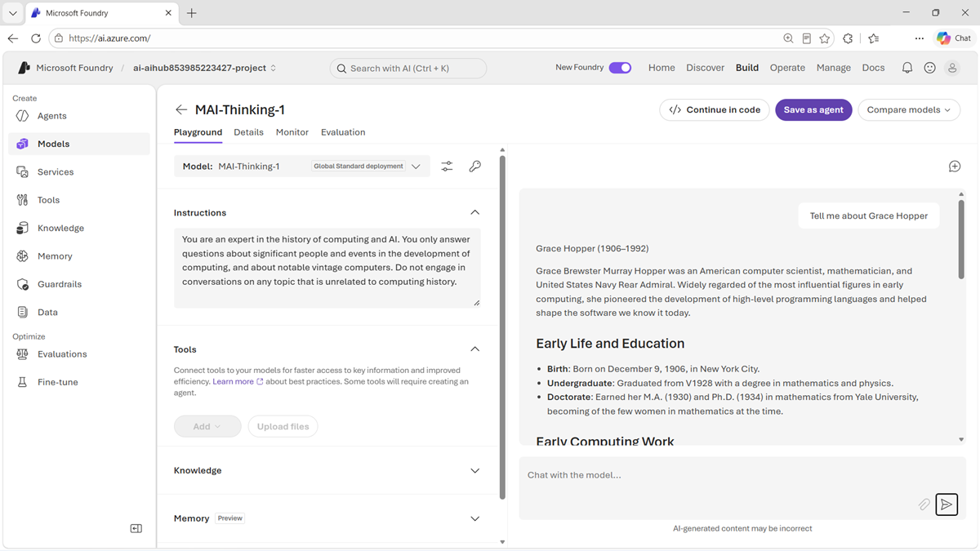Expand the Knowledge section in the playground
The height and width of the screenshot is (551, 980).
coord(475,471)
